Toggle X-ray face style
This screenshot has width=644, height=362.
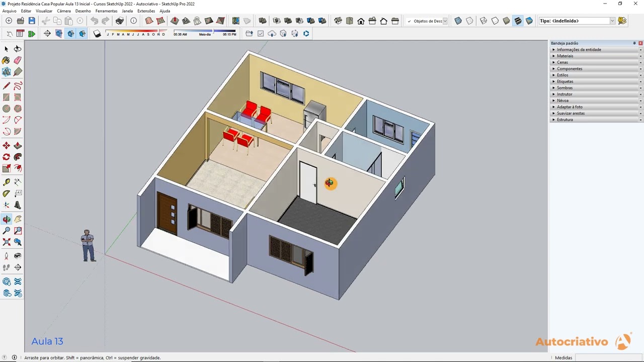458,21
